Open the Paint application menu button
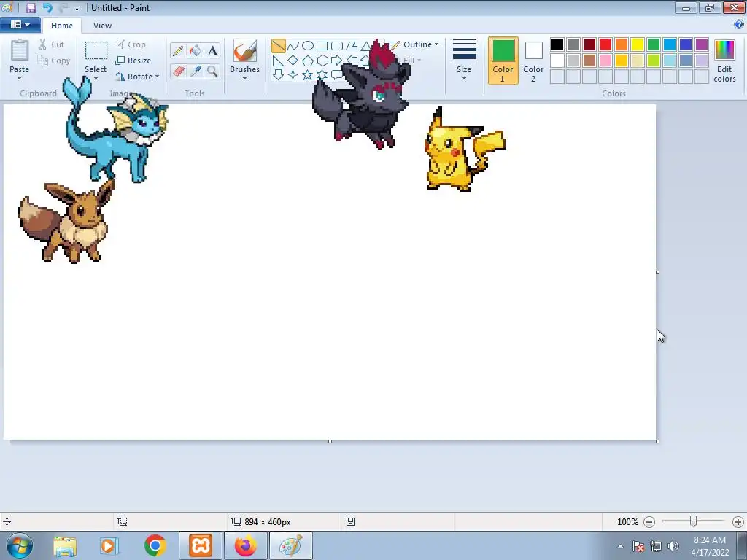Image resolution: width=747 pixels, height=560 pixels. pyautogui.click(x=20, y=25)
